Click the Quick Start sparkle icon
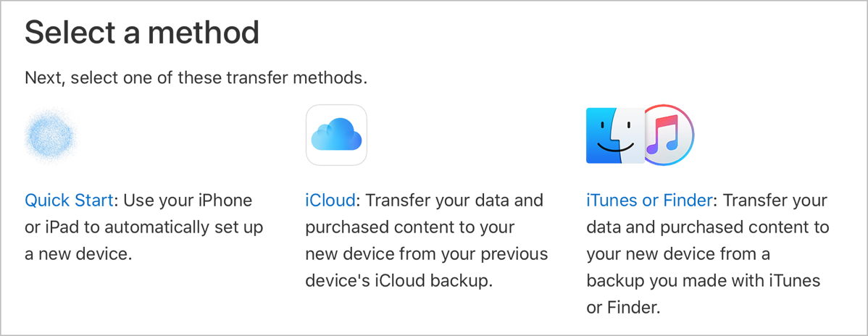 (x=50, y=135)
